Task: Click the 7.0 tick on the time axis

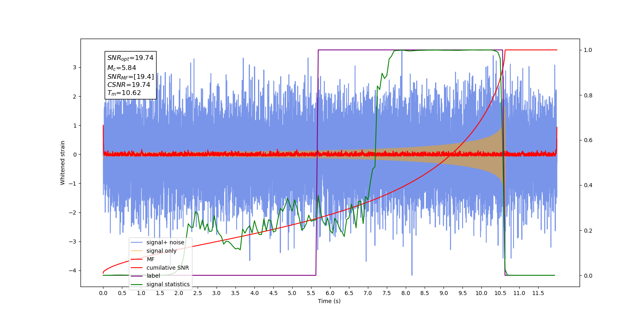Action: 368,293
